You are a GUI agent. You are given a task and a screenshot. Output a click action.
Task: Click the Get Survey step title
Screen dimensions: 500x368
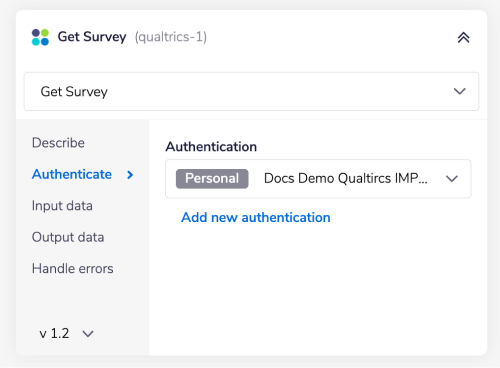[x=92, y=37]
